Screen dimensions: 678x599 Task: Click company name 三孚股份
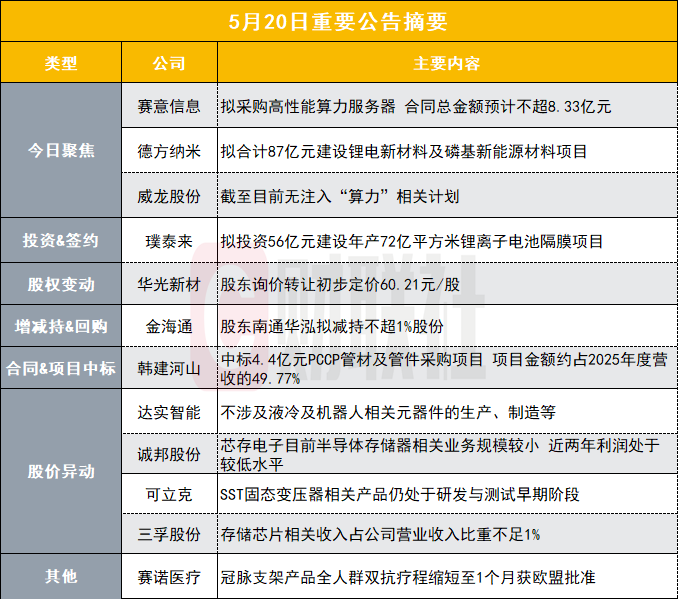[169, 535]
